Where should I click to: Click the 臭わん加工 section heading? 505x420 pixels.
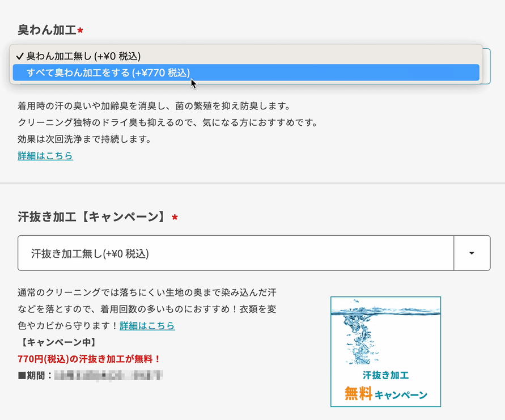tap(47, 29)
